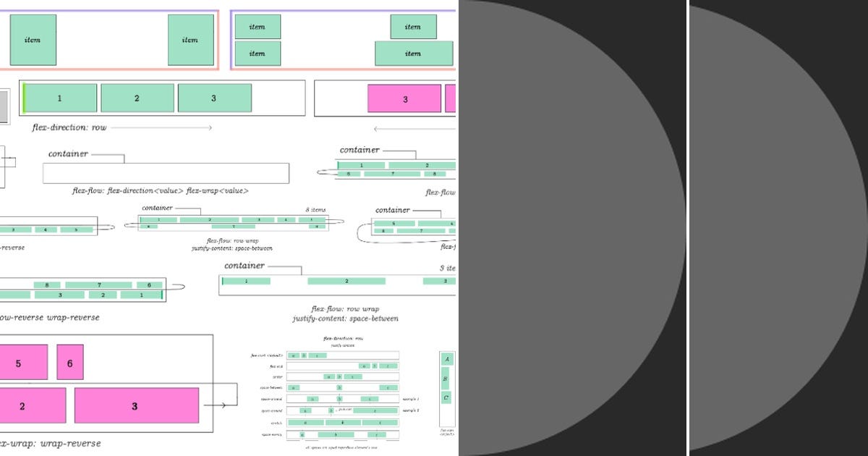Select the flex-direction: row label
The width and height of the screenshot is (868, 456).
click(69, 128)
